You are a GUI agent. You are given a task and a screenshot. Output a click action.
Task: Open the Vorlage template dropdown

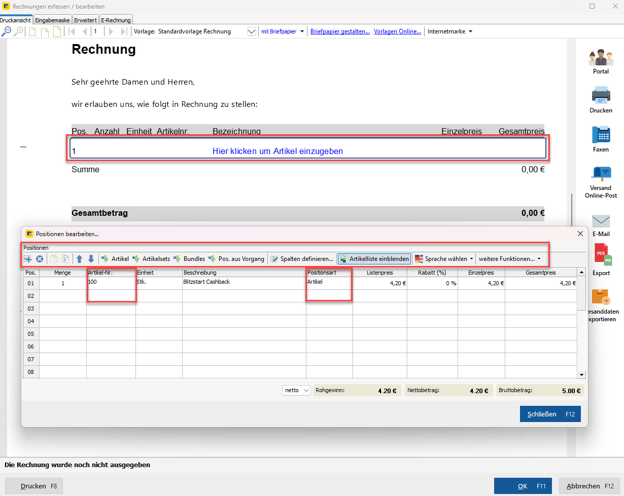pyautogui.click(x=251, y=32)
